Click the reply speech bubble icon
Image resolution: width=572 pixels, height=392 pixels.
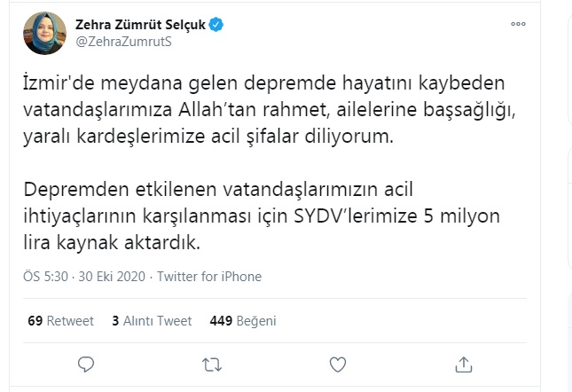[86, 364]
